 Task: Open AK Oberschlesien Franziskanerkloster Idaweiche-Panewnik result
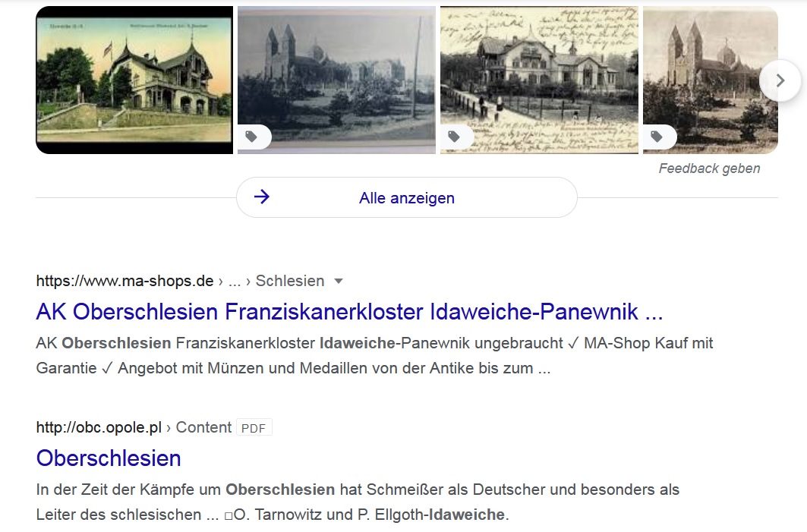(x=349, y=312)
